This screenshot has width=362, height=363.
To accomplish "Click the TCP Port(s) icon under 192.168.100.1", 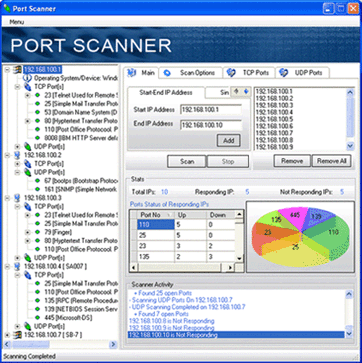I will pyautogui.click(x=27, y=87).
